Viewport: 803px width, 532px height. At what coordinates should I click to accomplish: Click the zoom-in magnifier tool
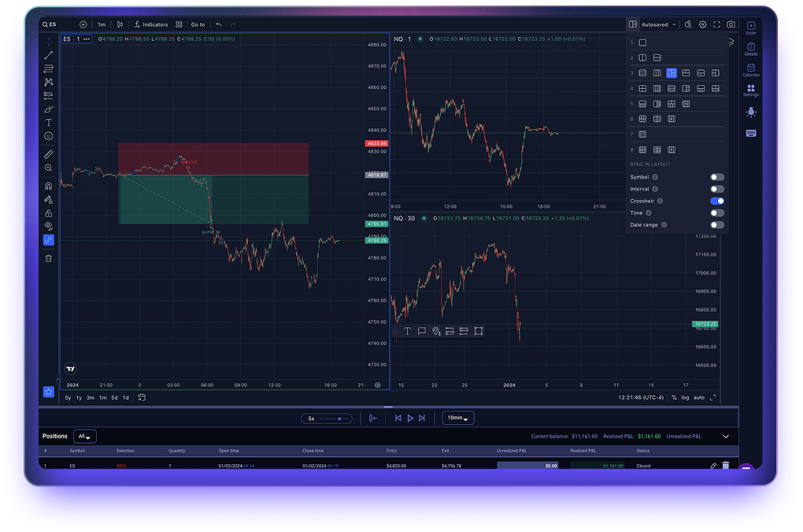click(x=49, y=168)
